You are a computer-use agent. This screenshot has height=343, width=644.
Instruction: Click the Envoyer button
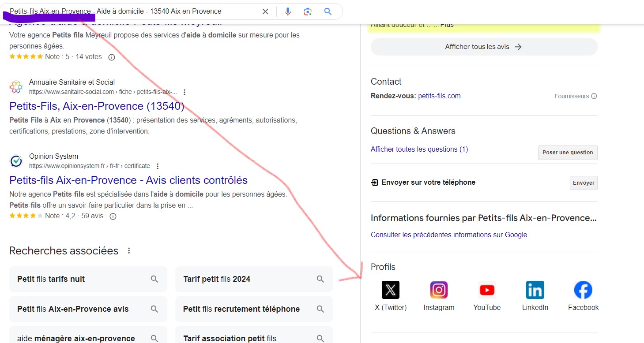pos(584,183)
